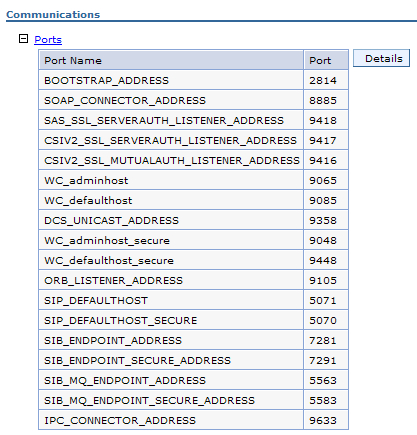Select port value 8885
This screenshot has width=417, height=435.
(323, 100)
